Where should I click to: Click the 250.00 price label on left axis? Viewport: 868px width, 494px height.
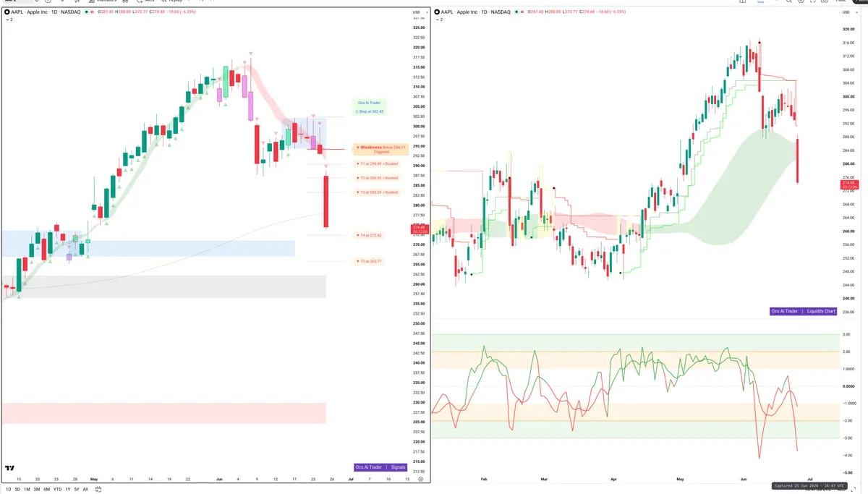click(419, 323)
